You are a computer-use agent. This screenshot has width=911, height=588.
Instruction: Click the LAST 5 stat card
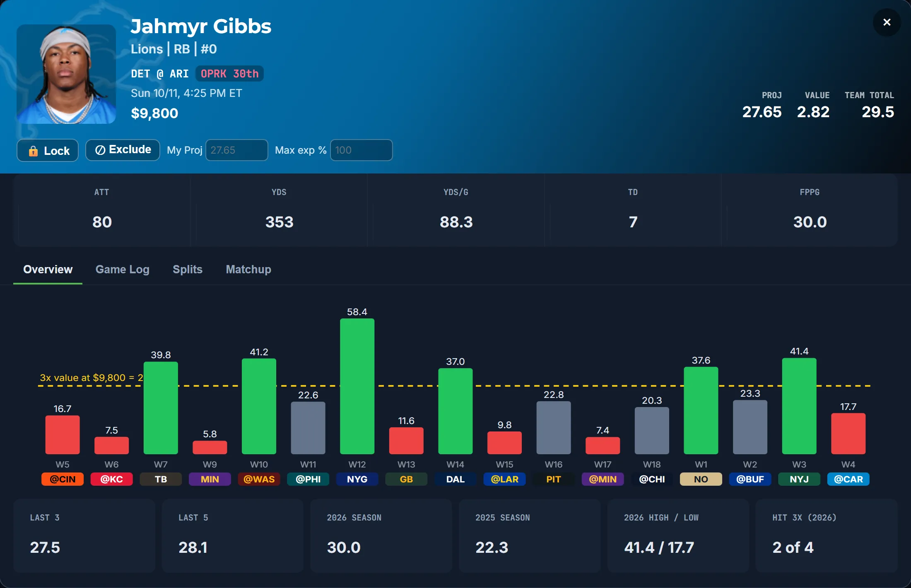tap(233, 536)
